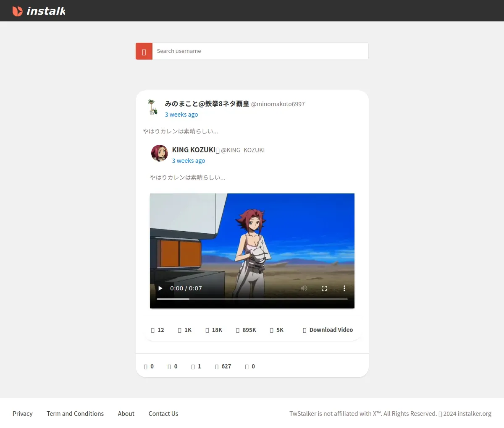Open video more options menu

[344, 288]
